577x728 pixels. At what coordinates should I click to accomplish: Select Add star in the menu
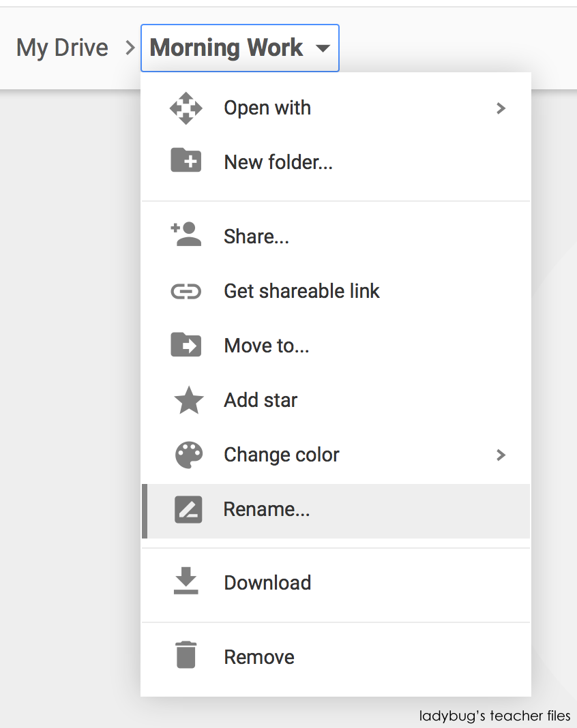(x=261, y=400)
